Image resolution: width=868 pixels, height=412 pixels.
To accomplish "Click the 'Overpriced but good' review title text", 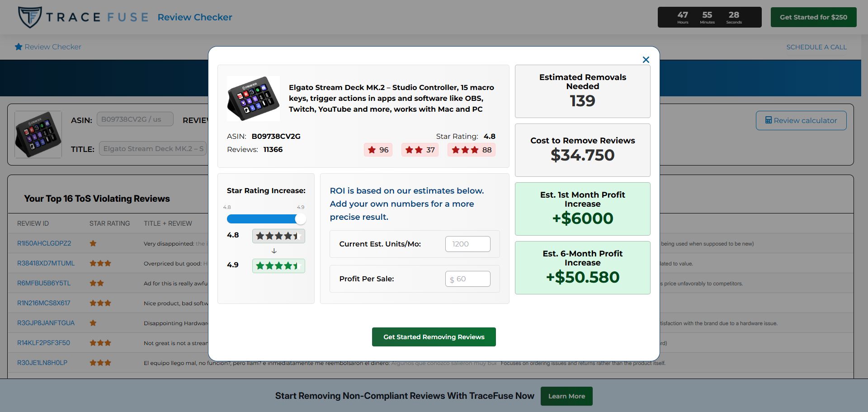I will [172, 263].
